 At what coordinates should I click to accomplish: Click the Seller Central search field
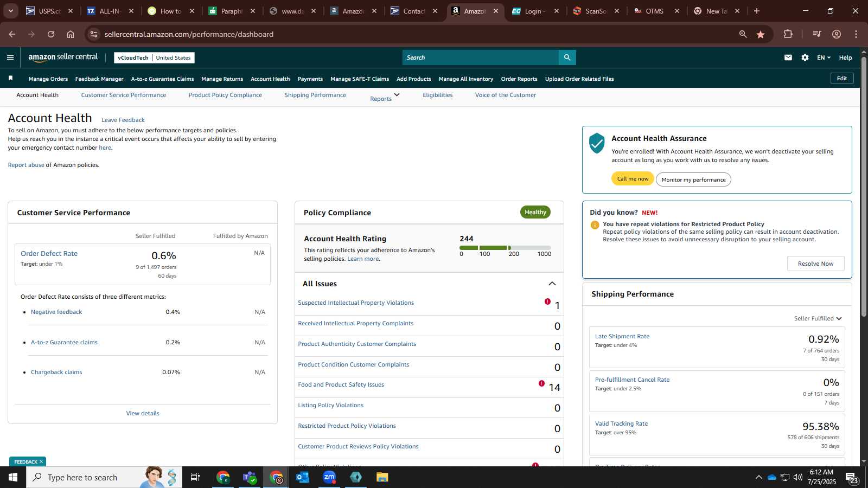(481, 57)
